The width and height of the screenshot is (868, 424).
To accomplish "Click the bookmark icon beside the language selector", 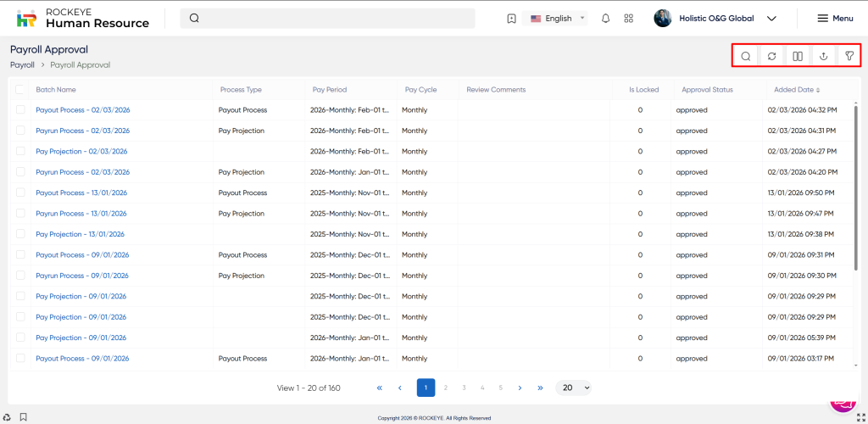I will (x=511, y=19).
